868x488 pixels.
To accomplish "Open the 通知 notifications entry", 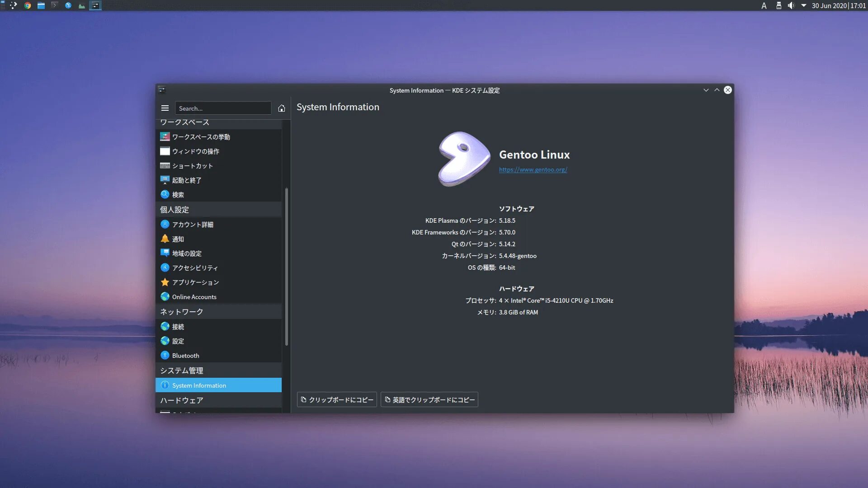I will [x=178, y=239].
